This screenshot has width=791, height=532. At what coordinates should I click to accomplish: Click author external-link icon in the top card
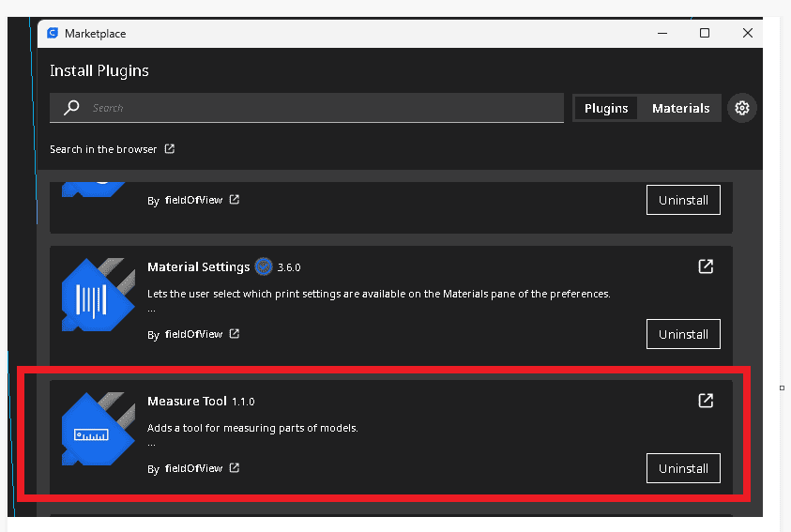(234, 199)
